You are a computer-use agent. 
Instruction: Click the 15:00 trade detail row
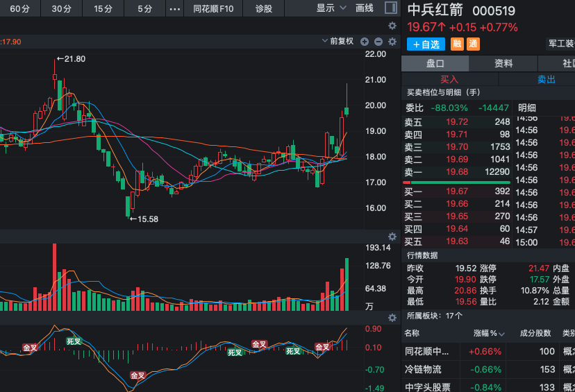point(544,243)
